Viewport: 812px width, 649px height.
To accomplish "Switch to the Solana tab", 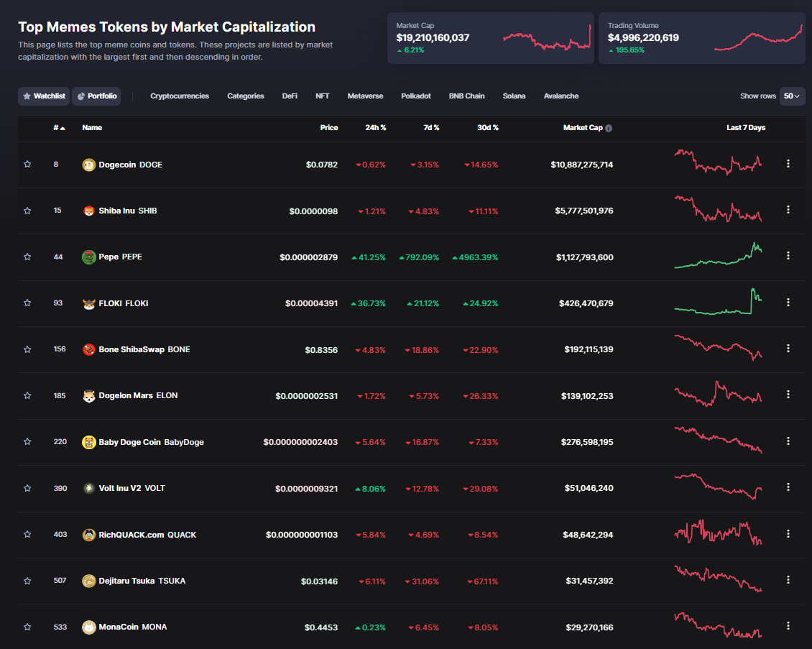I will coord(514,96).
